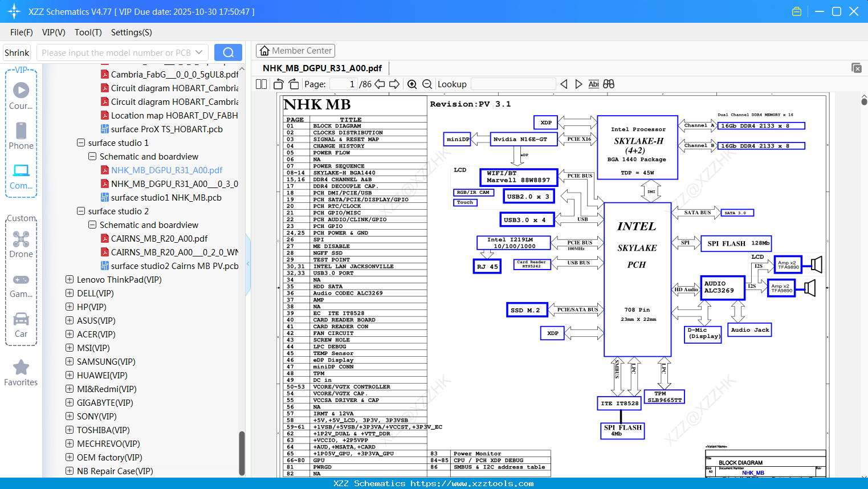Find next lookup result
The height and width of the screenshot is (489, 868).
578,84
